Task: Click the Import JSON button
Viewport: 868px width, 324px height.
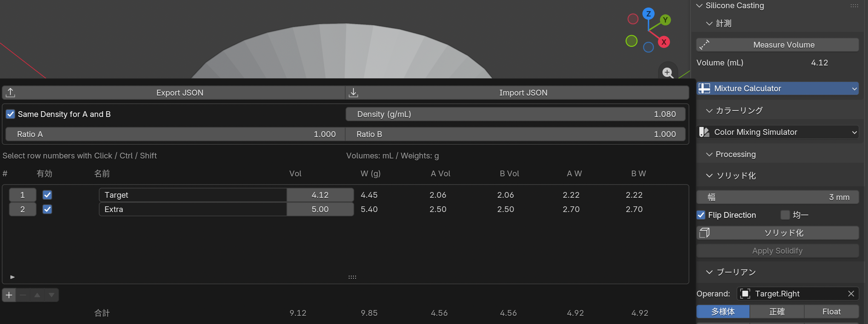Action: [517, 93]
